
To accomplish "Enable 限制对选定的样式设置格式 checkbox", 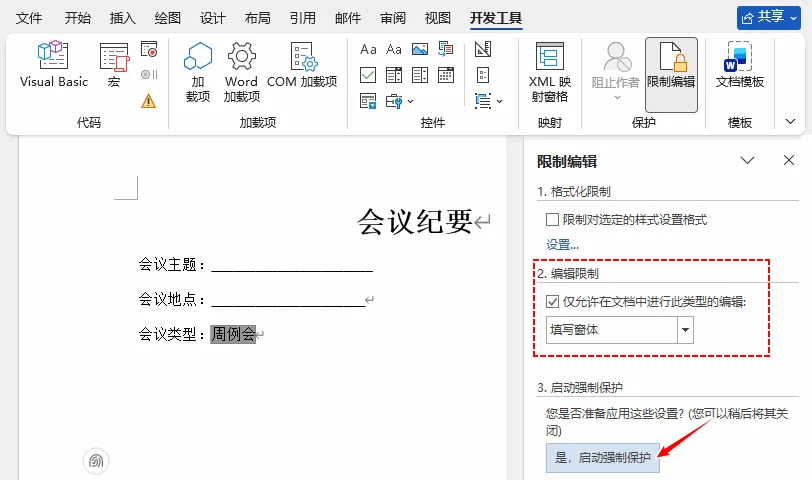I will tap(553, 220).
